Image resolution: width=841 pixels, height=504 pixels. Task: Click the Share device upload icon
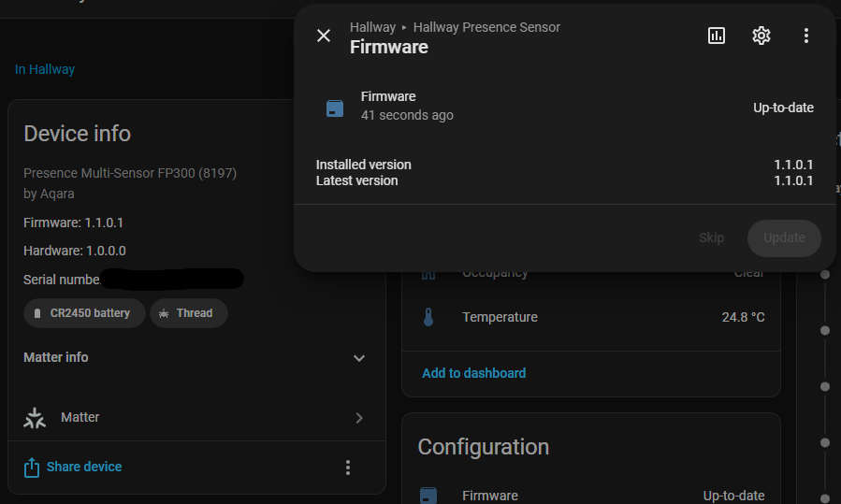pos(32,468)
